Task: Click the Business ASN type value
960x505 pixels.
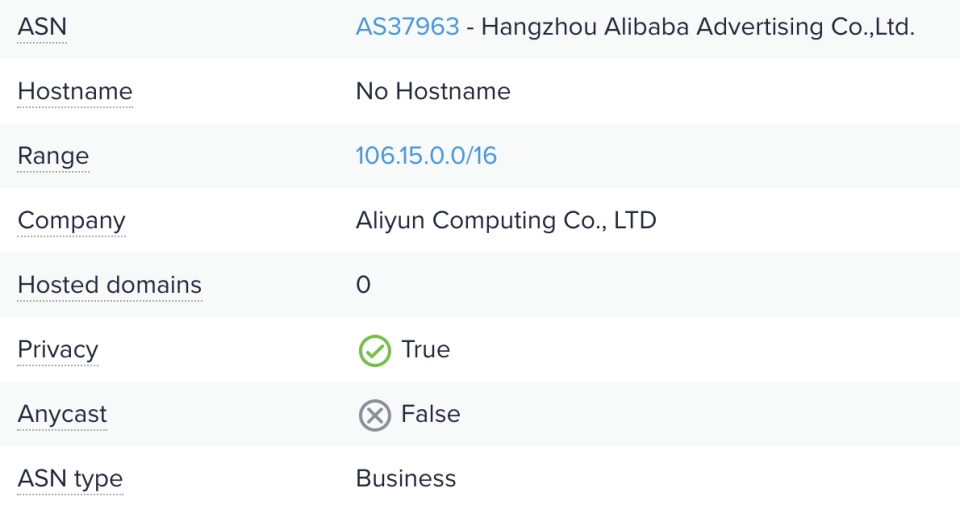Action: (405, 479)
